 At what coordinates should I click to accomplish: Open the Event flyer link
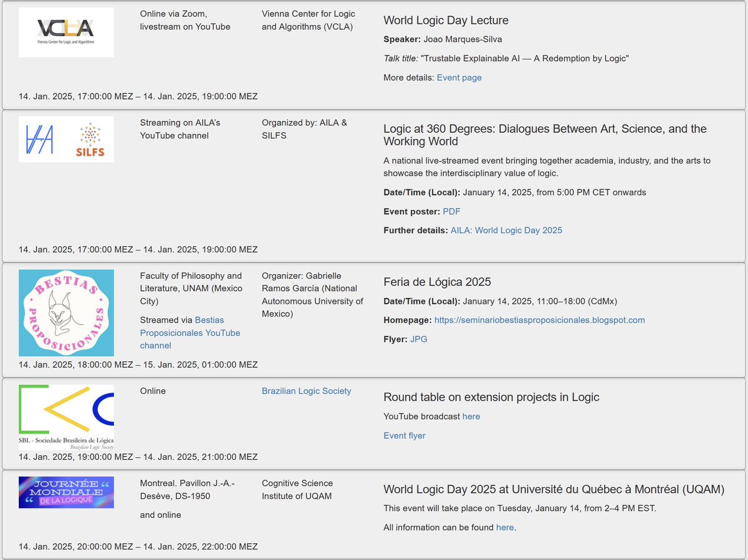(x=405, y=436)
